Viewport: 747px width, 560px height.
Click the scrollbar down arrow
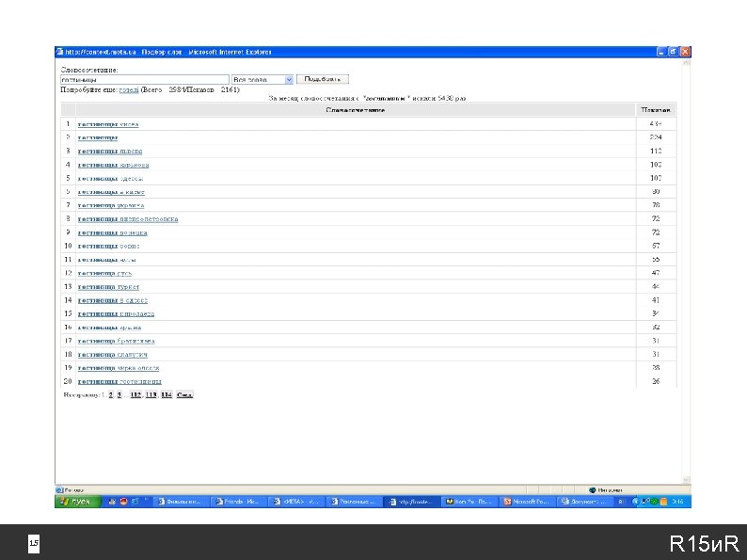click(x=687, y=479)
